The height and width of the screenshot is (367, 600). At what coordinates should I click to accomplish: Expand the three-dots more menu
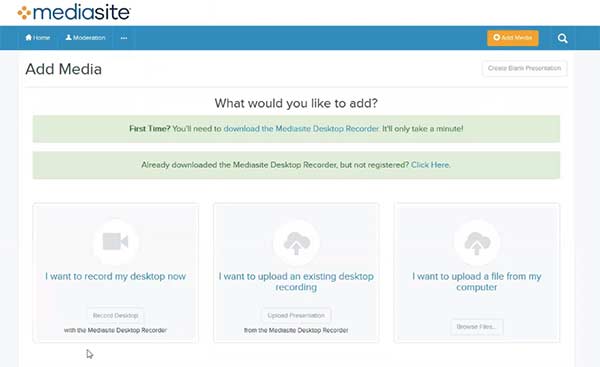(x=124, y=38)
